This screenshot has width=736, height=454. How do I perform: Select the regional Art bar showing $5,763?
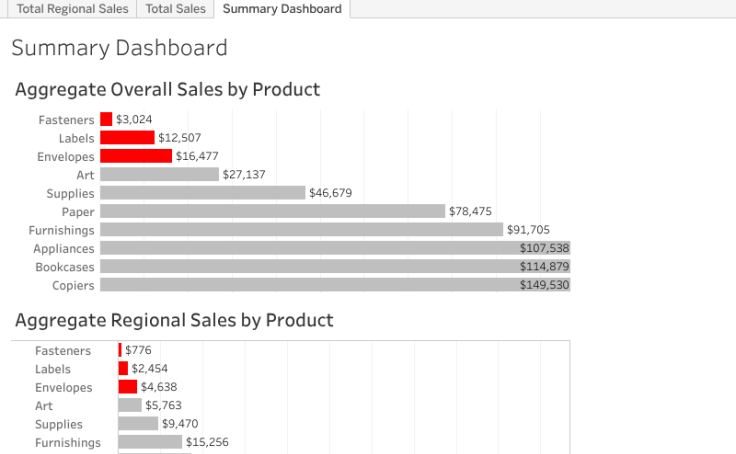coord(130,405)
